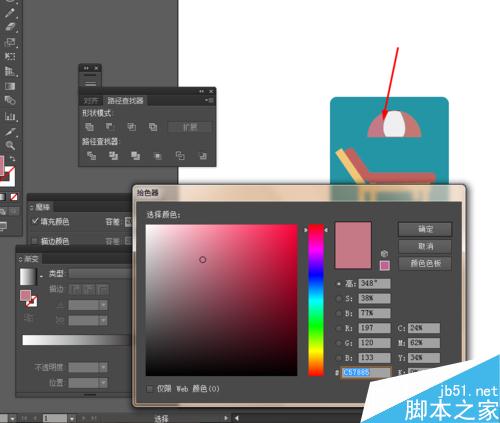Click Pathfinder Crop icon
Screen dimensions: 500x423
point(157,155)
